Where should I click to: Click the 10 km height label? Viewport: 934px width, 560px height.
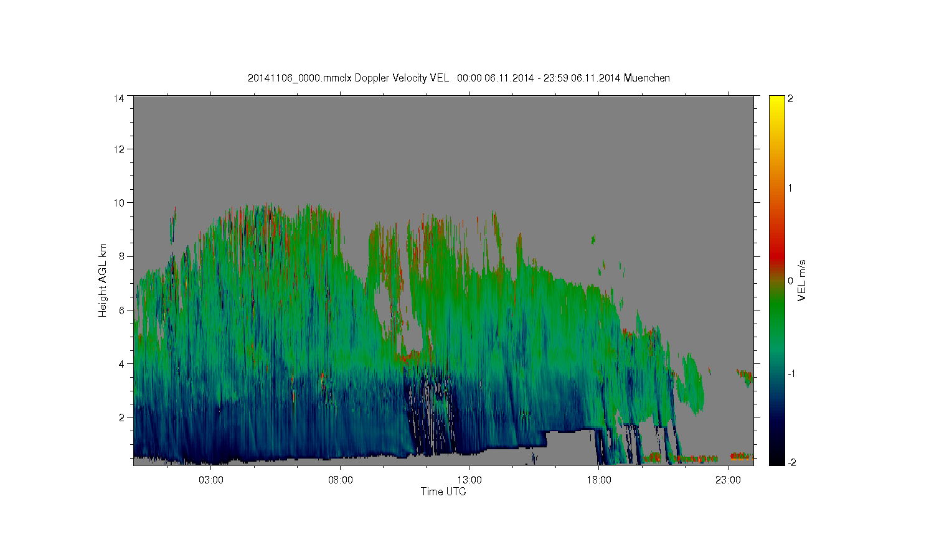coord(118,203)
